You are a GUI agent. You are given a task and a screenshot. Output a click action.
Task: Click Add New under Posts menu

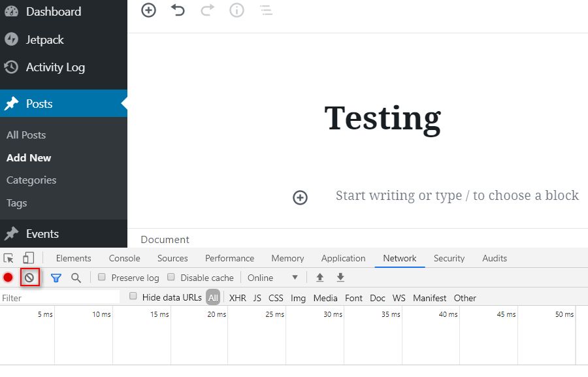(29, 157)
